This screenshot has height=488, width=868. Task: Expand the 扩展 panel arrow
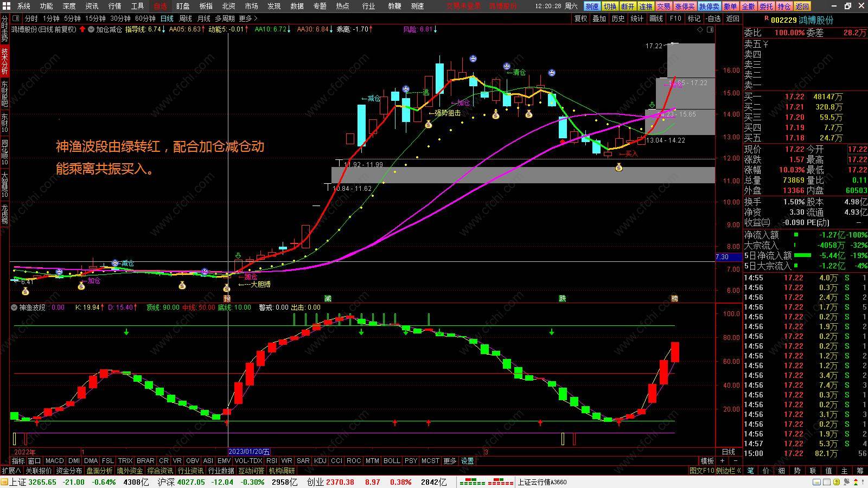click(x=11, y=471)
